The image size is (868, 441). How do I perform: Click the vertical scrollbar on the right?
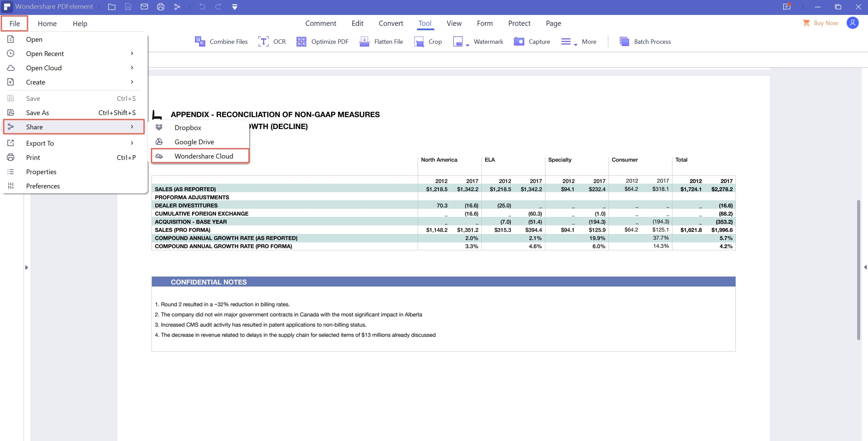[x=858, y=270]
